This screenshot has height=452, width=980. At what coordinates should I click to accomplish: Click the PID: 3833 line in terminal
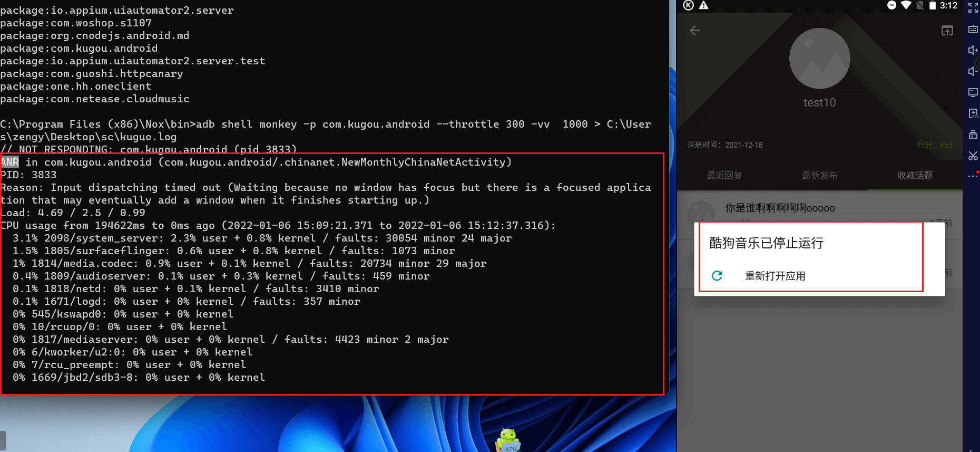[28, 175]
